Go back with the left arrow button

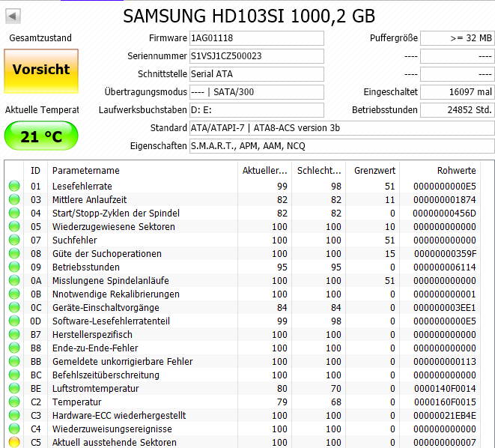pyautogui.click(x=13, y=16)
